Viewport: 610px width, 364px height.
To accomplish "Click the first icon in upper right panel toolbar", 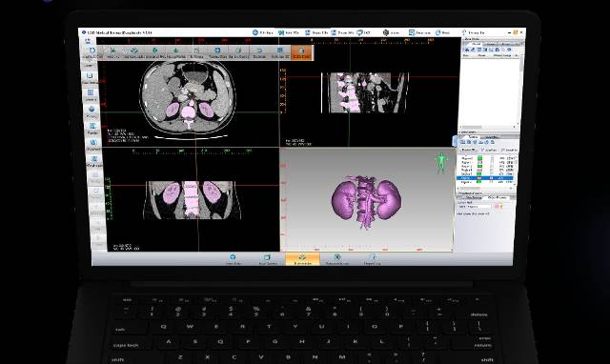I will pos(467,50).
